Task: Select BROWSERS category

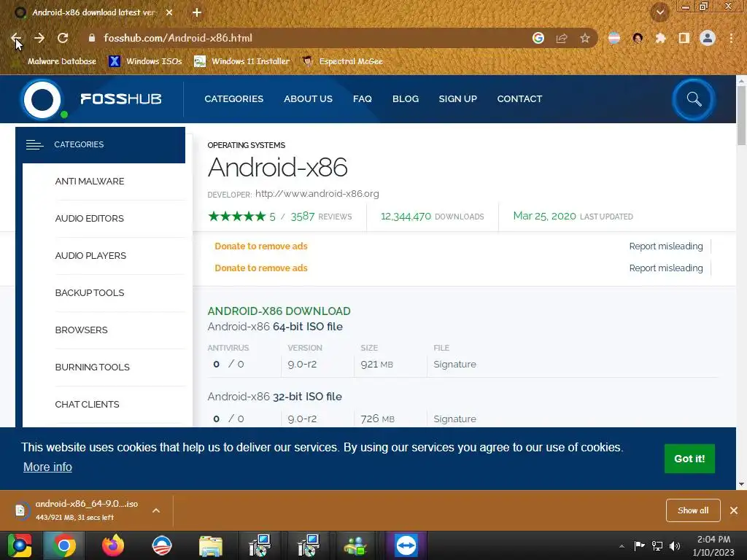Action: 82,330
